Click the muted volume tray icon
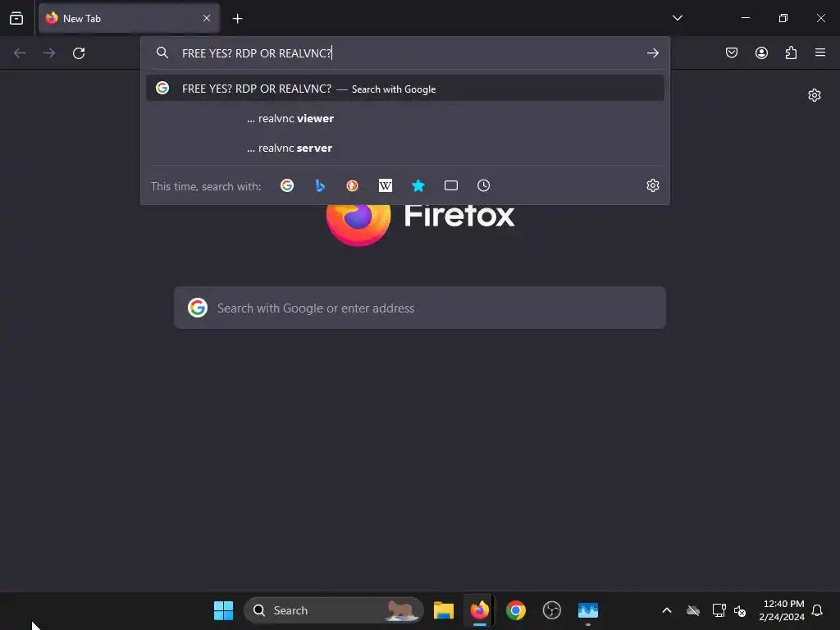The width and height of the screenshot is (840, 630). click(741, 610)
